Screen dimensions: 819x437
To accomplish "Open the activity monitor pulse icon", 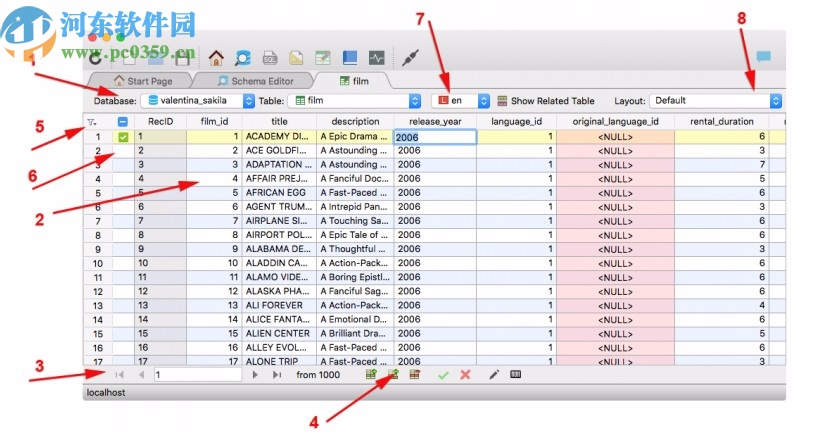I will pyautogui.click(x=377, y=57).
